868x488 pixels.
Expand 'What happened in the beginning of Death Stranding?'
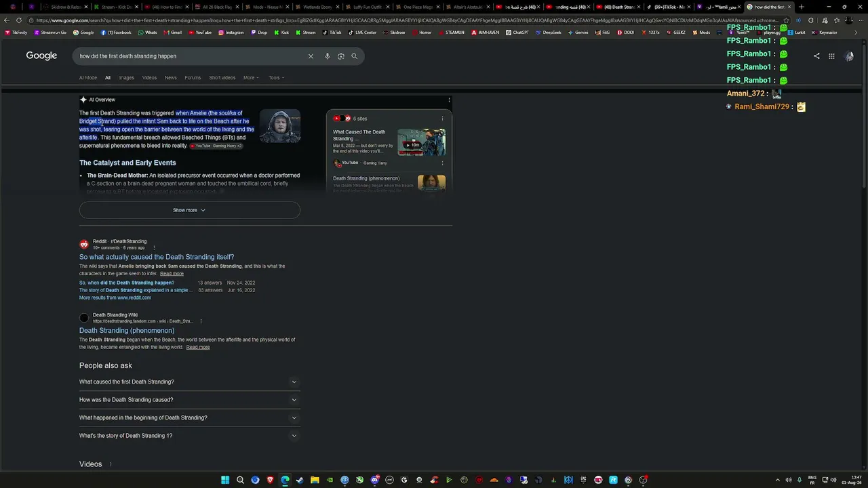(189, 418)
